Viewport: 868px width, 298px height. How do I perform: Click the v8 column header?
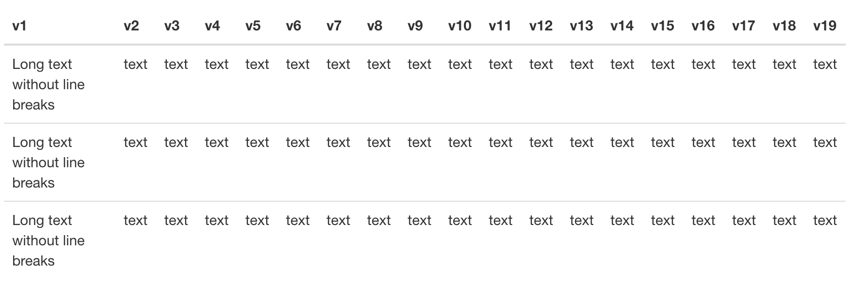click(x=375, y=26)
